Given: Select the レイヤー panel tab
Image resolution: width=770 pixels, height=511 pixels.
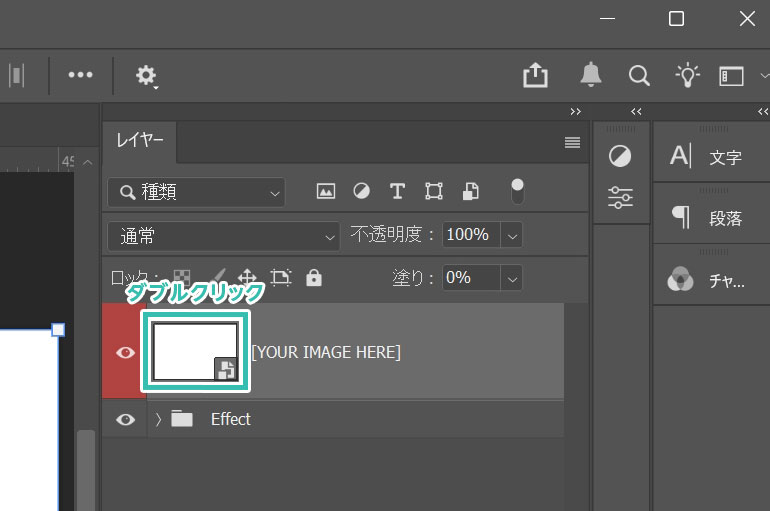Looking at the screenshot, I should (140, 141).
